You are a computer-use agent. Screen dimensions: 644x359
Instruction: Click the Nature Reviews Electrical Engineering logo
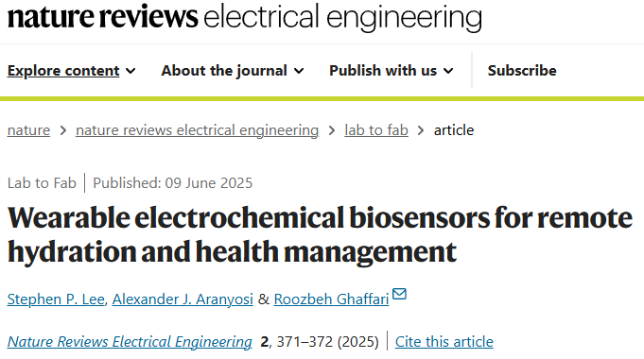[244, 17]
